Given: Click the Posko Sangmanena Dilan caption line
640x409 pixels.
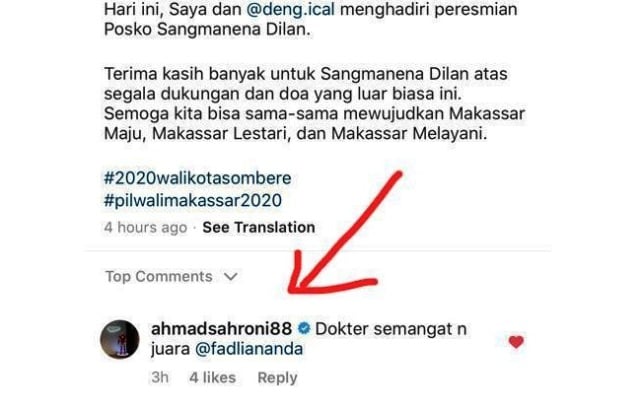Looking at the screenshot, I should tap(207, 29).
